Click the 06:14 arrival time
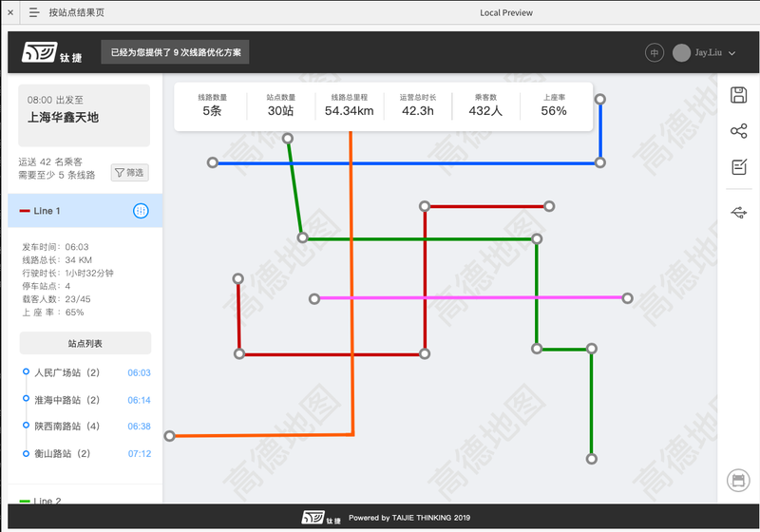Image resolution: width=760 pixels, height=532 pixels. coord(139,400)
